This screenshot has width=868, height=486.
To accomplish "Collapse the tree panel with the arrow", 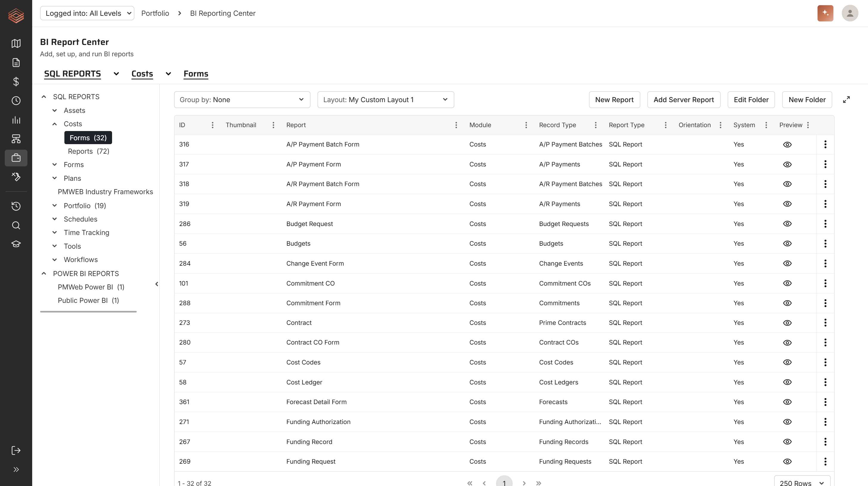I will coord(157,284).
